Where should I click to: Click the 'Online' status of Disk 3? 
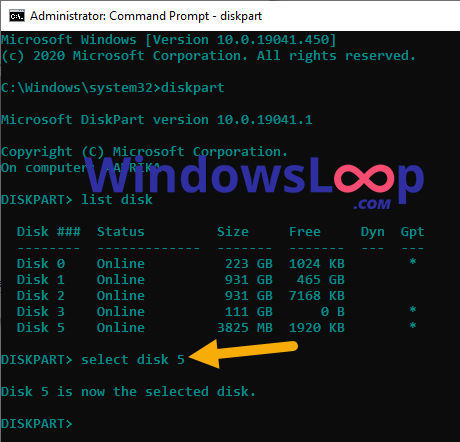(121, 312)
